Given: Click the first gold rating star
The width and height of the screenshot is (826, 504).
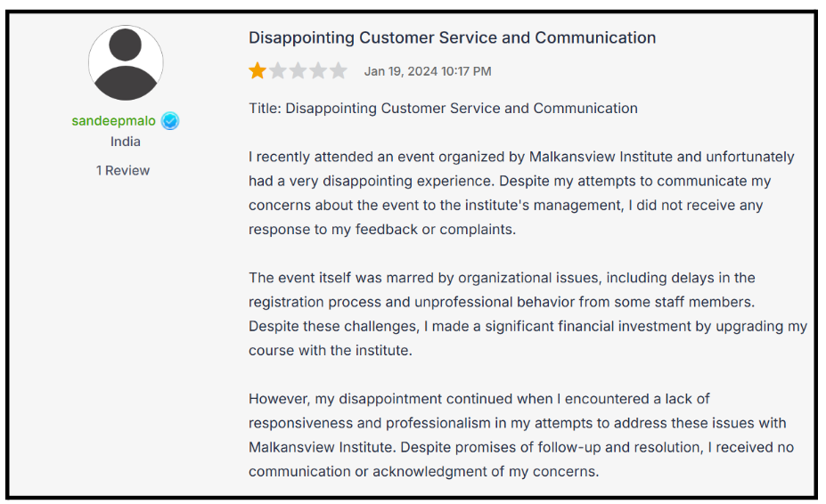Looking at the screenshot, I should [258, 70].
